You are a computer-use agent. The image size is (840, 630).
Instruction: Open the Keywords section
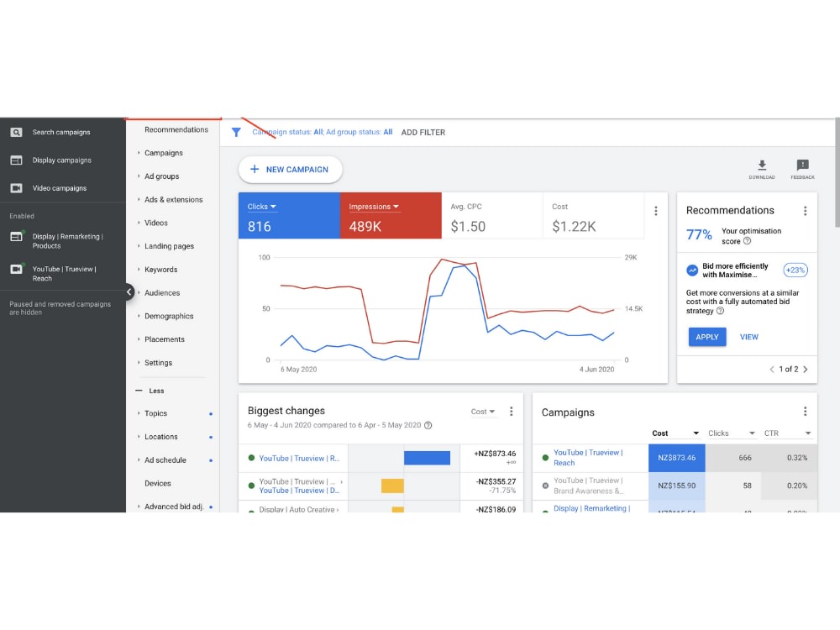(160, 270)
